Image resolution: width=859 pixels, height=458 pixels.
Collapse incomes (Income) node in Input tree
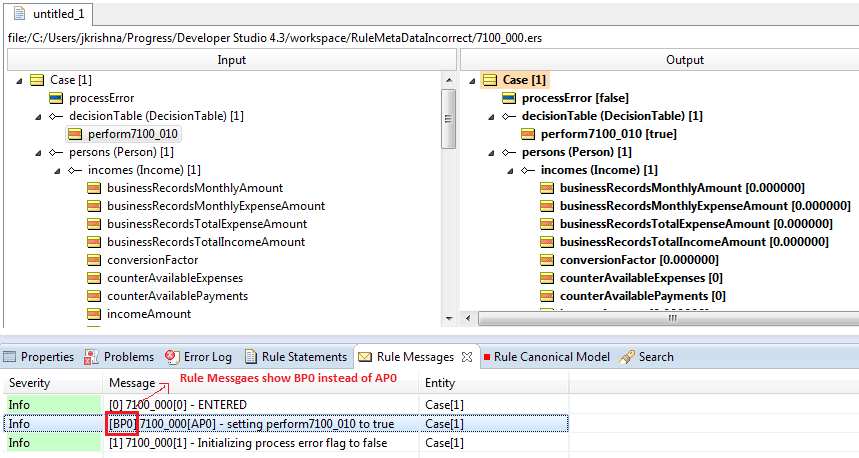click(x=57, y=171)
